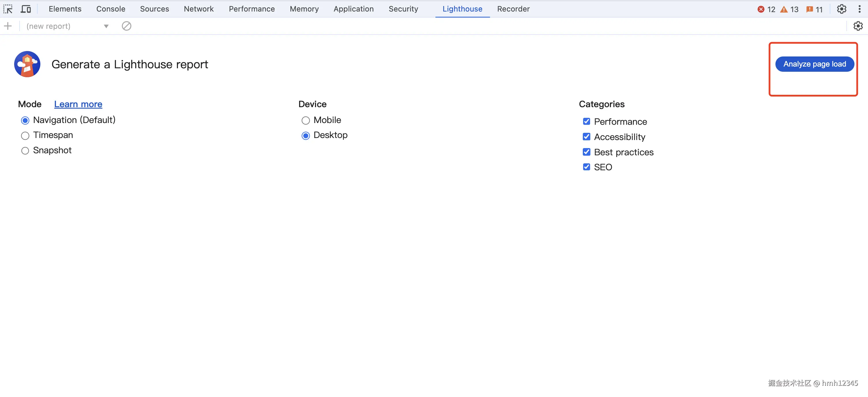Expand the (new report) dropdown
868x397 pixels.
pyautogui.click(x=106, y=26)
